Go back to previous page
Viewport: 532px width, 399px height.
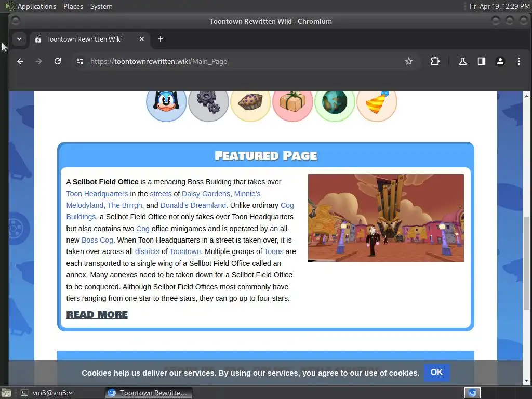[x=20, y=61]
